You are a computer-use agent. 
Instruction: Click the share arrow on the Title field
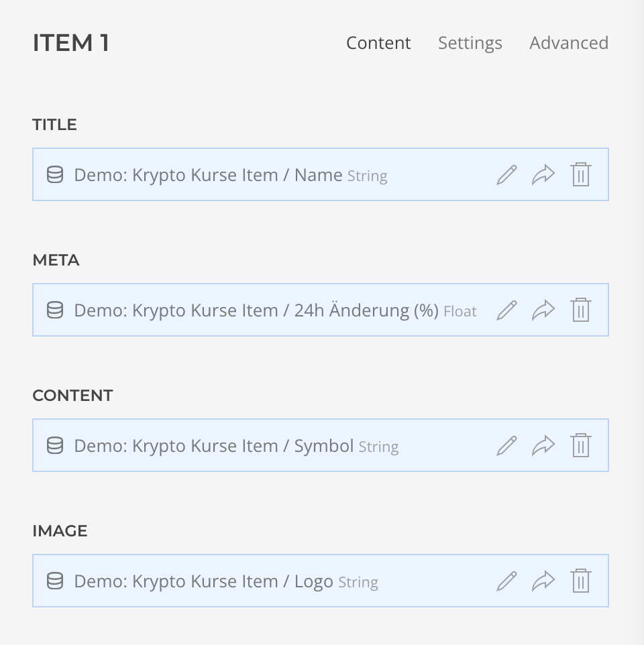[543, 174]
